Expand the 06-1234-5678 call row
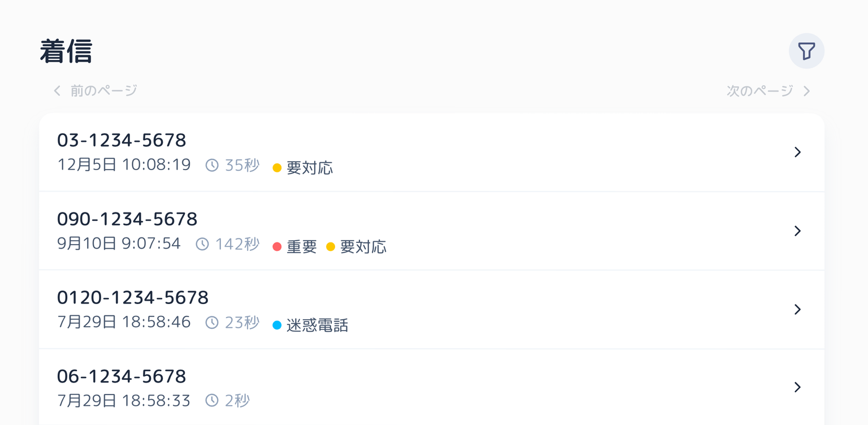This screenshot has width=868, height=425. tap(797, 387)
